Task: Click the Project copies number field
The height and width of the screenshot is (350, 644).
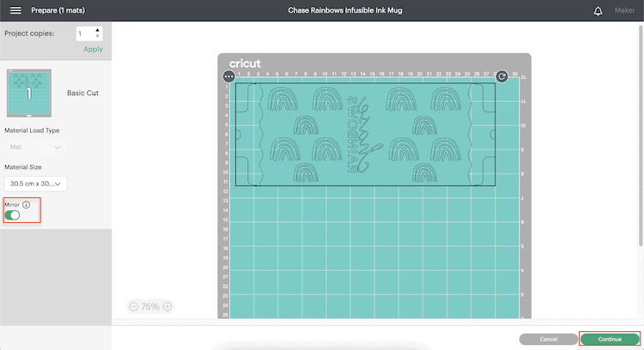Action: pos(85,33)
